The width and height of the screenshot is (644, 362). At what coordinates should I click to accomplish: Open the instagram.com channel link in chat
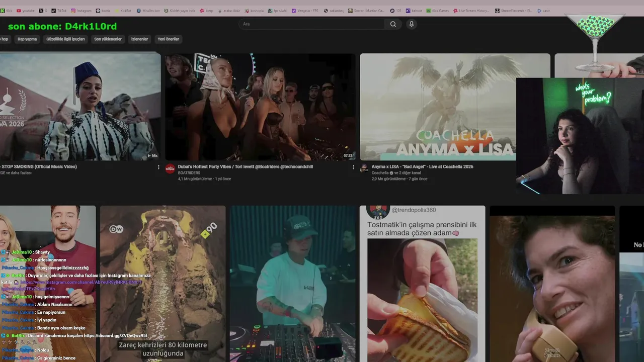point(72,285)
